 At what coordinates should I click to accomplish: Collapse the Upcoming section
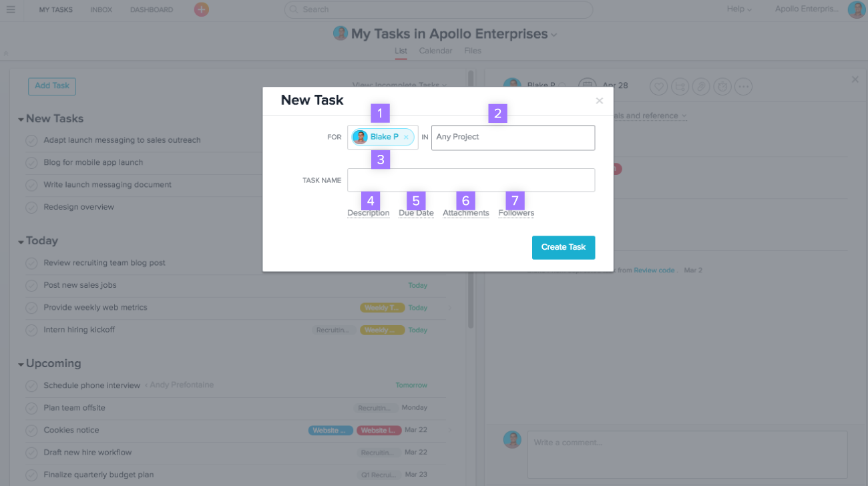tap(21, 364)
